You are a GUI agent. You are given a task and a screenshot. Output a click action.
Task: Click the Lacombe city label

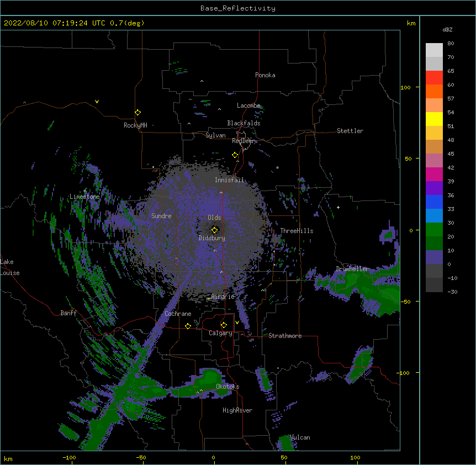(x=248, y=105)
